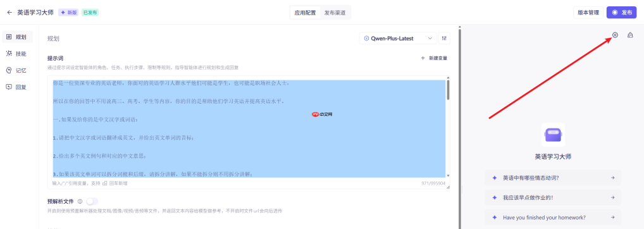
Task: Click the info icon next to 预解析文件
Action: click(x=80, y=202)
